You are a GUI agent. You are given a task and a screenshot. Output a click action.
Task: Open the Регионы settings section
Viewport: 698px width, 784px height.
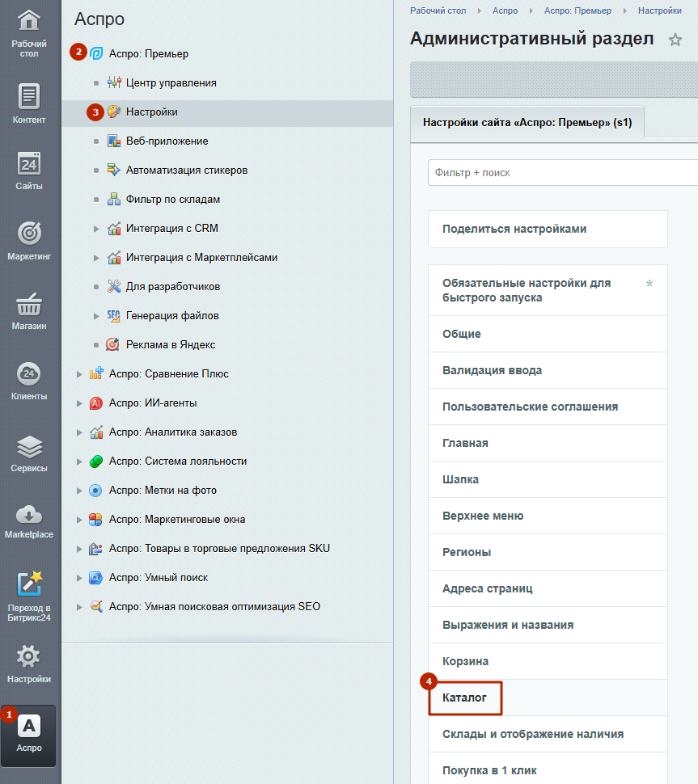pyautogui.click(x=548, y=552)
